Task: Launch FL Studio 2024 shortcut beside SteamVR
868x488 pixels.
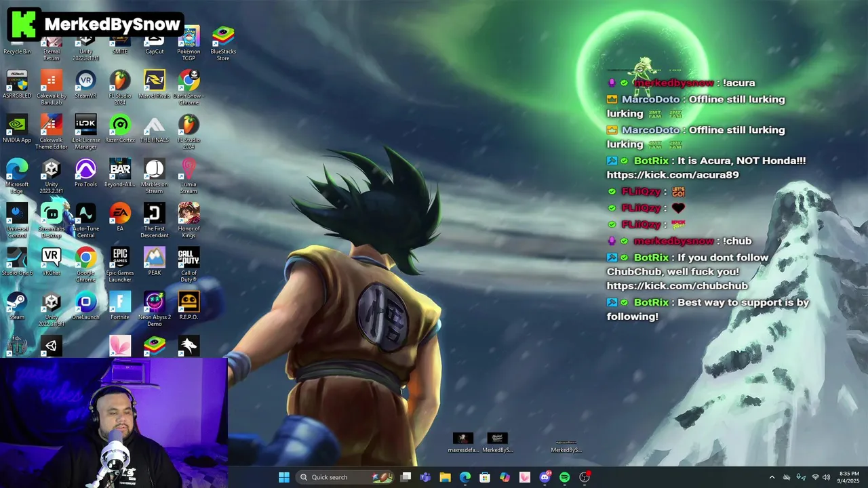Action: [x=120, y=87]
